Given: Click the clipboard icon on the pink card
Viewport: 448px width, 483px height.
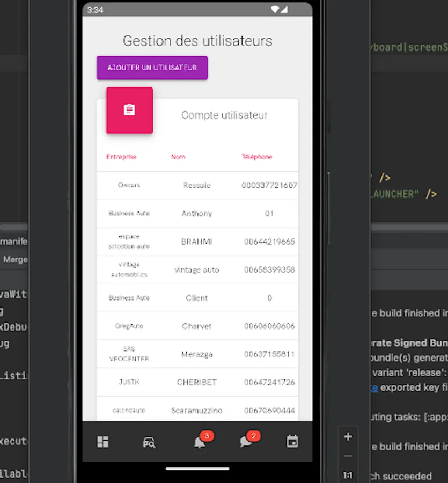Looking at the screenshot, I should coord(128,109).
